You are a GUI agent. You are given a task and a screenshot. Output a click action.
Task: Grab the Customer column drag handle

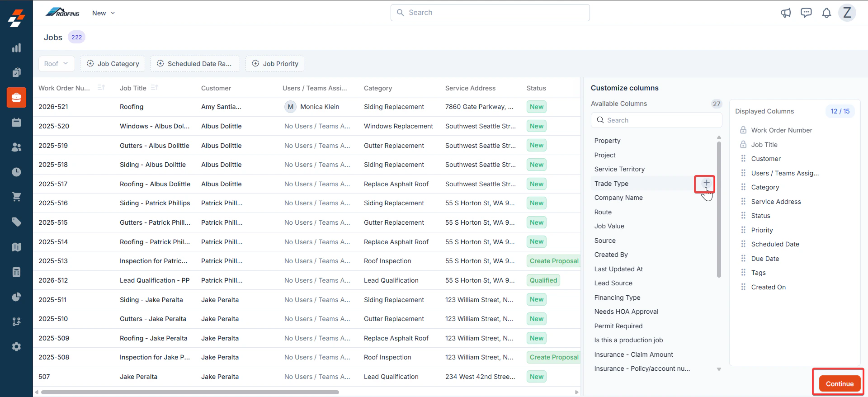743,159
